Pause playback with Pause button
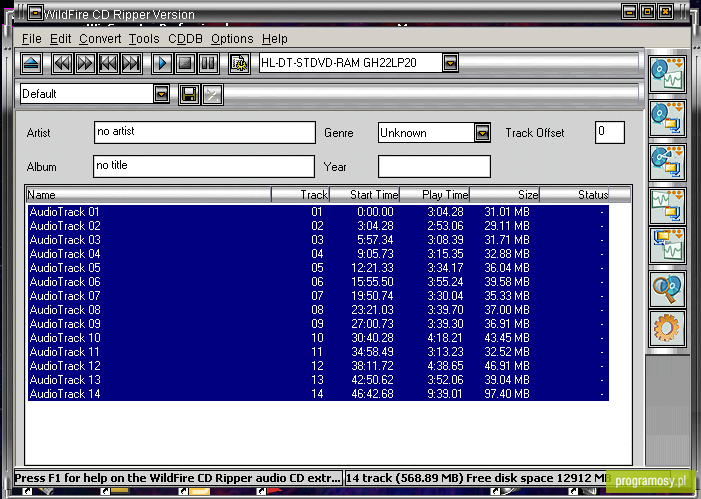 pyautogui.click(x=208, y=63)
